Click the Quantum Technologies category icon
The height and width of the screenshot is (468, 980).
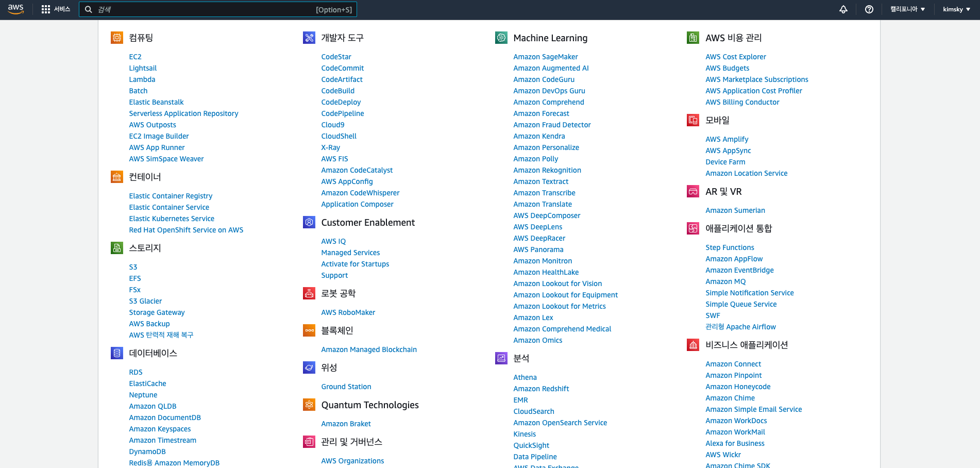309,405
